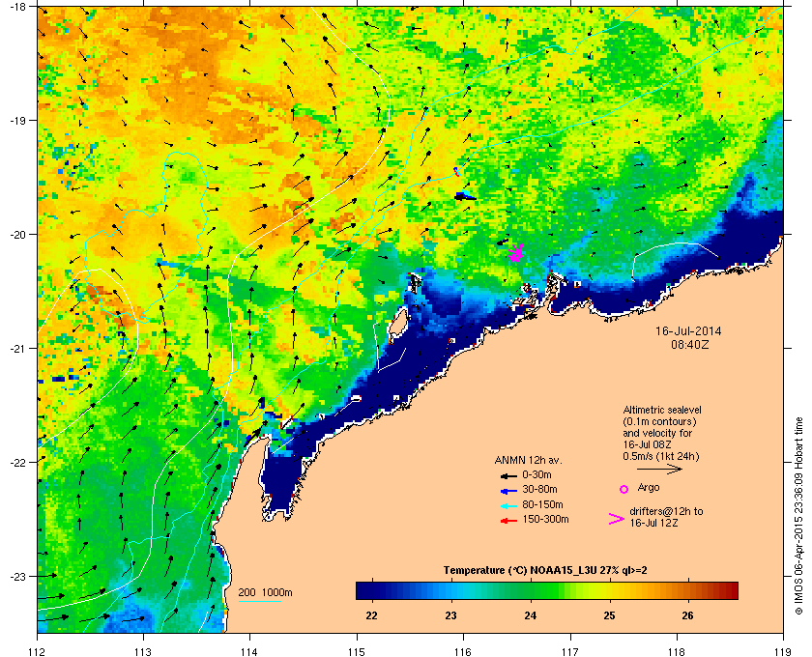Click the green 24 degree colorbar region

tap(531, 590)
